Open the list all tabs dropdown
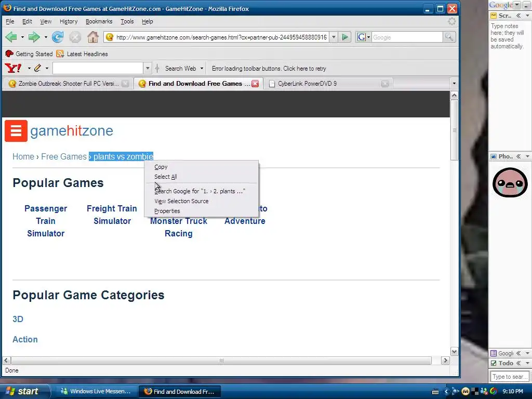Screen dimensions: 532x399 coord(454,84)
